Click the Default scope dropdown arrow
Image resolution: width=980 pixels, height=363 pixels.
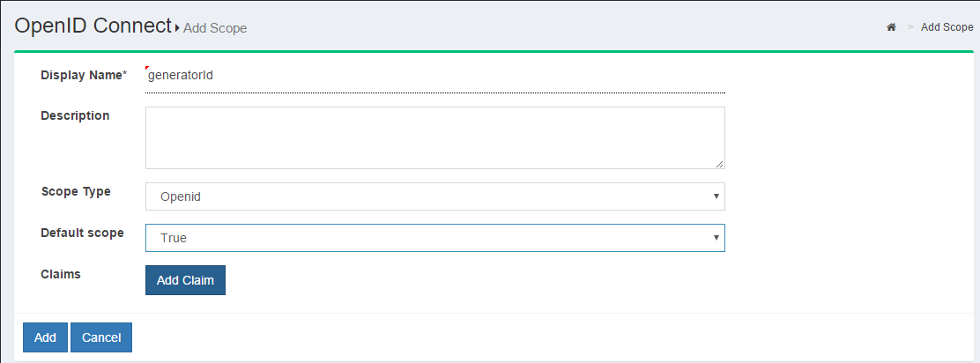[716, 238]
